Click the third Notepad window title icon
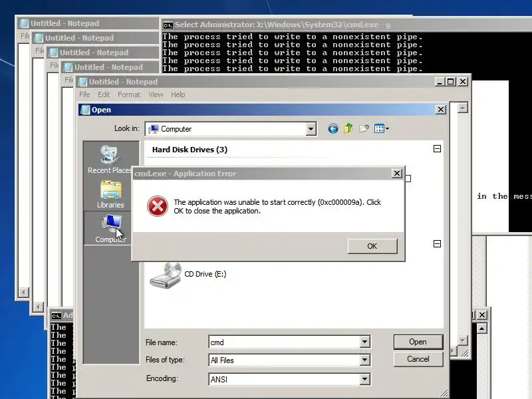Viewport: 532px width, 399px height. (x=53, y=53)
